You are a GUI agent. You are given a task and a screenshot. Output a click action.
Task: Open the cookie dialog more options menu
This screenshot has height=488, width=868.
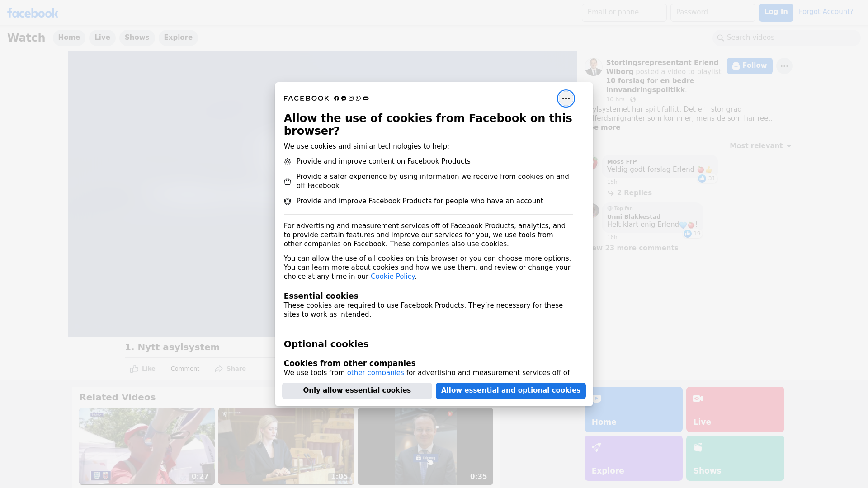tap(566, 99)
